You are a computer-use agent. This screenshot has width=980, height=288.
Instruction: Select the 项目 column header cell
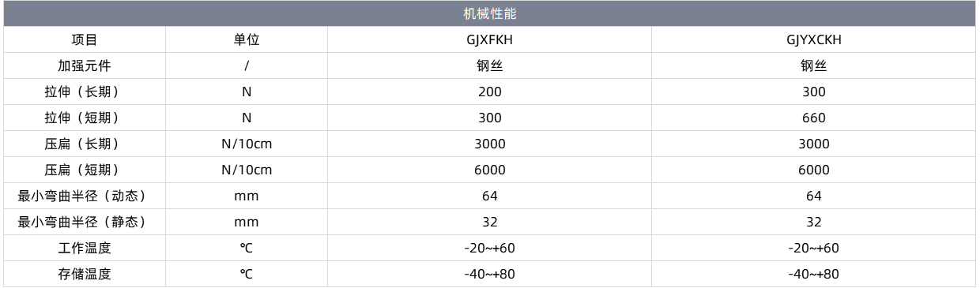tap(85, 40)
